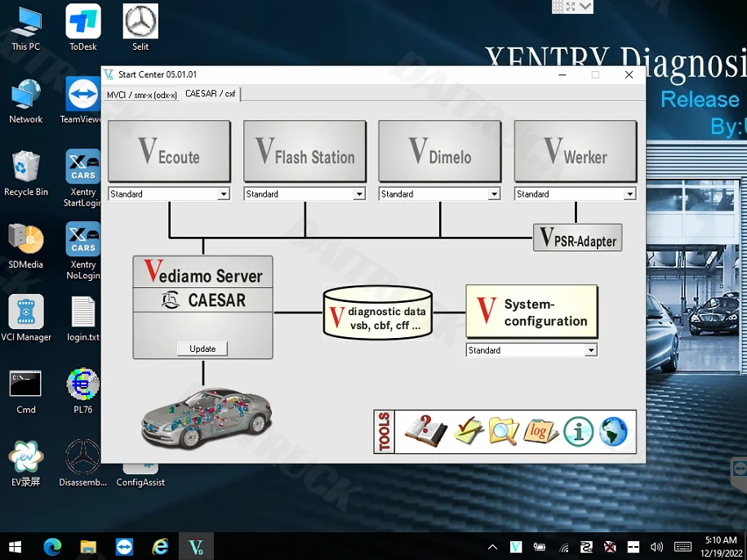
Task: Open ToDesk desktop shortcut
Action: [x=83, y=28]
